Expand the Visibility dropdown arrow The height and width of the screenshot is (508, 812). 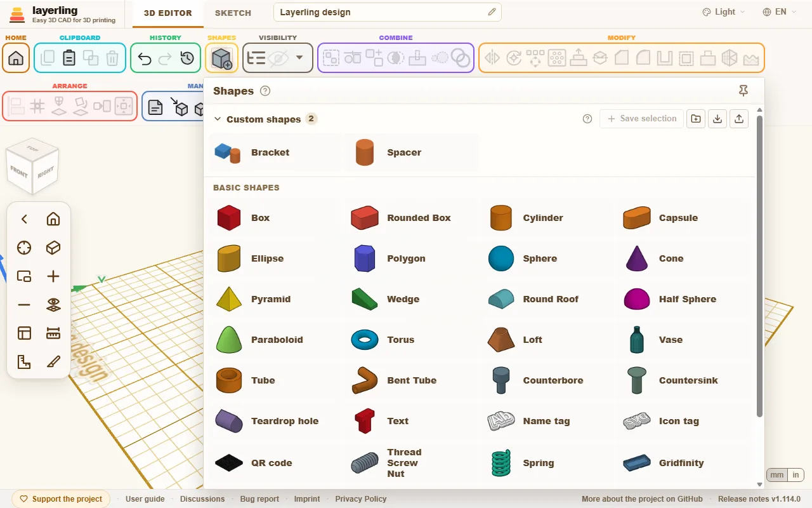(x=299, y=58)
